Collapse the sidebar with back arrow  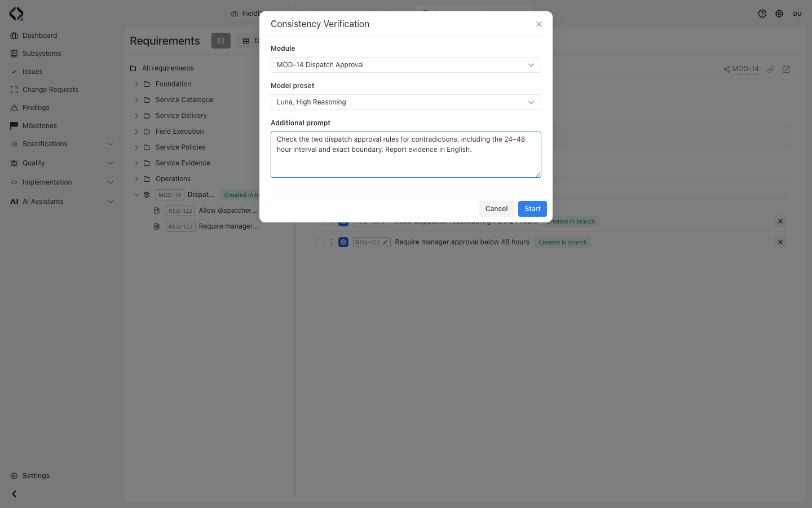[14, 494]
